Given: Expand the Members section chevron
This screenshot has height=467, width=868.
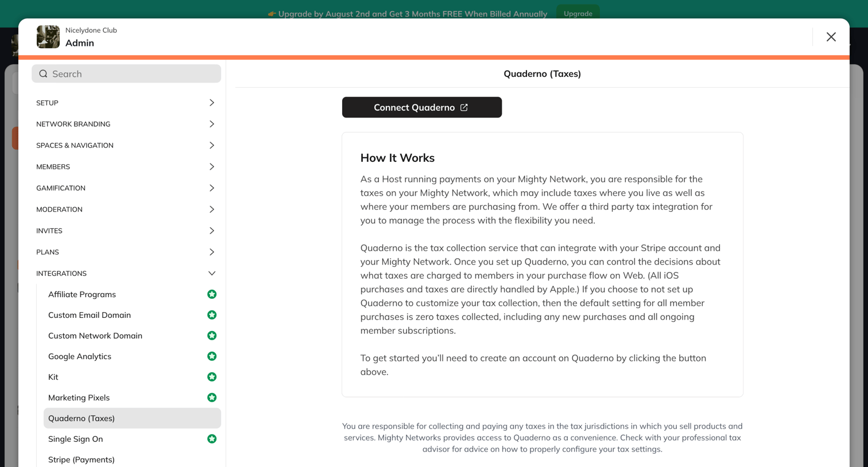Looking at the screenshot, I should pos(212,166).
